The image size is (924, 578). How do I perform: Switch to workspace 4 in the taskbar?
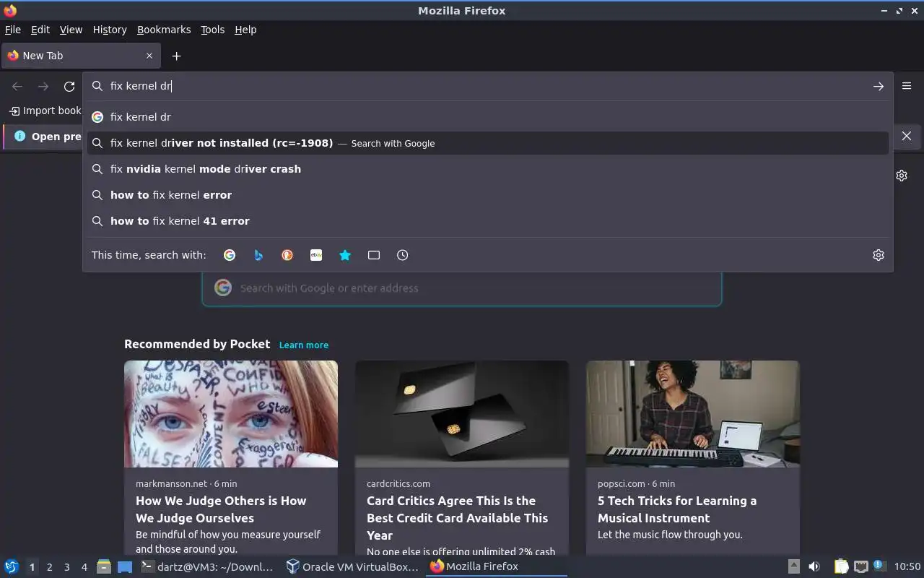click(x=84, y=567)
